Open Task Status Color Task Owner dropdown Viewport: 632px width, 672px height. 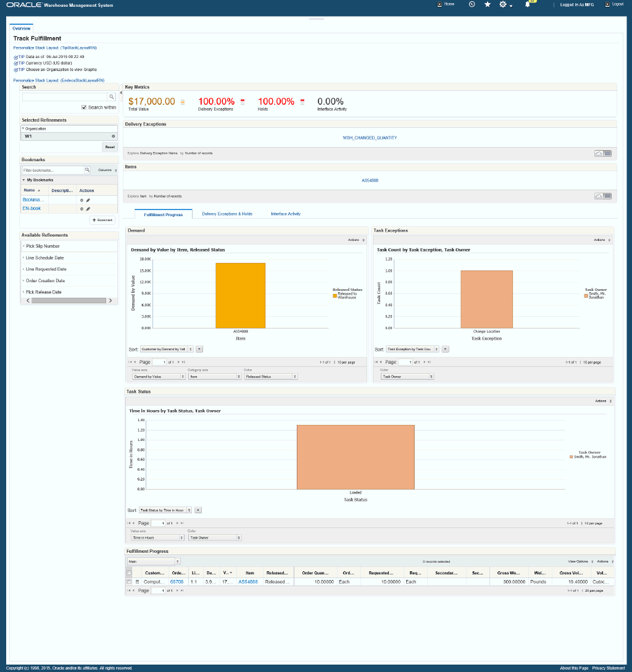point(215,538)
